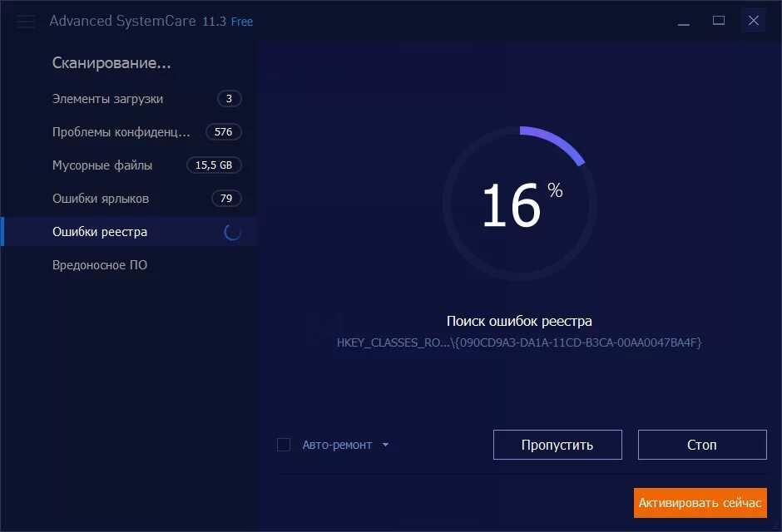
Task: Click the 15,5 GB badge
Action: pyautogui.click(x=214, y=165)
